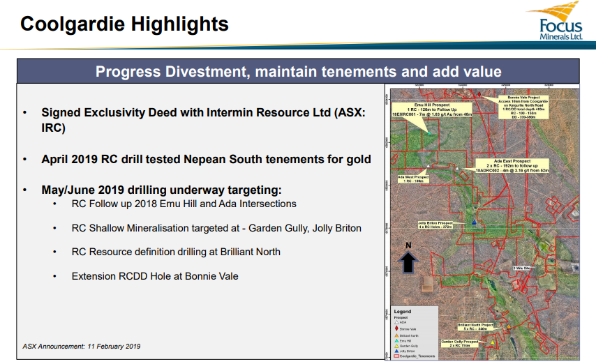The height and width of the screenshot is (364, 596).
Task: Click the 'Progress Divestment, maintain tenements and add value' banner
Action: [x=299, y=71]
